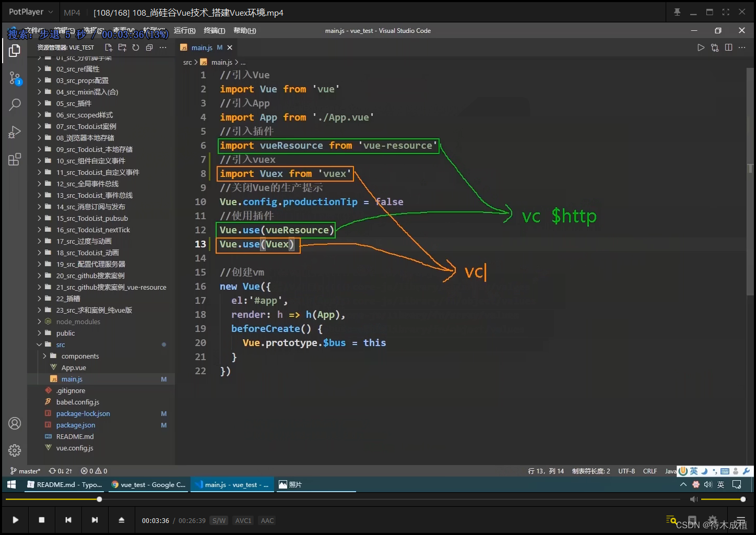Image resolution: width=756 pixels, height=535 pixels.
Task: Skip to the previous video file
Action: 68,520
